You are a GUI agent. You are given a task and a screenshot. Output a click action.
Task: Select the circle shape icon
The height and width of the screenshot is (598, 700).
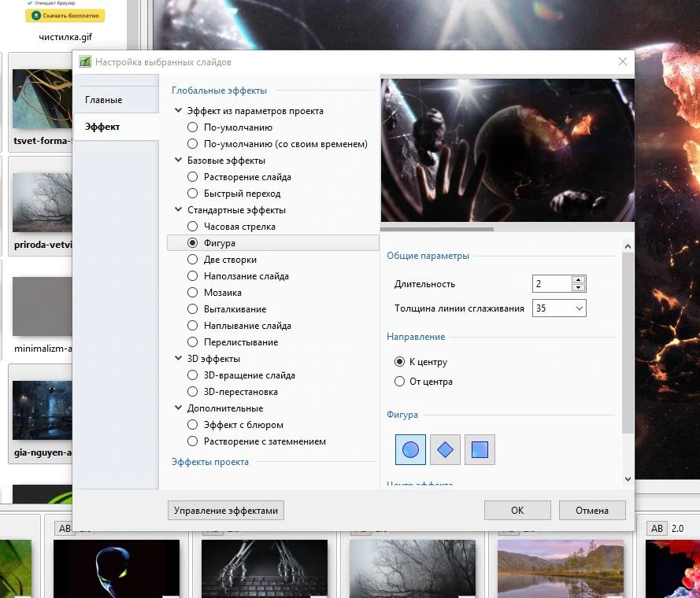point(410,449)
